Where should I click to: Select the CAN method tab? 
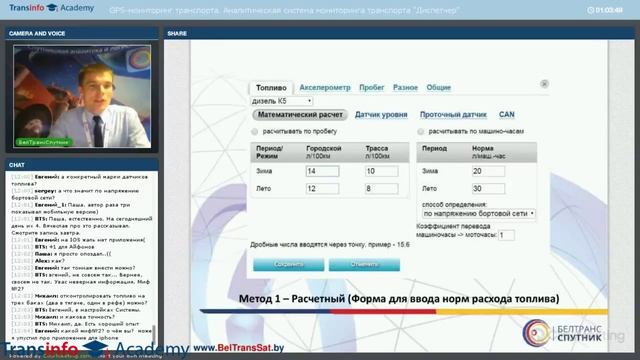tap(507, 115)
